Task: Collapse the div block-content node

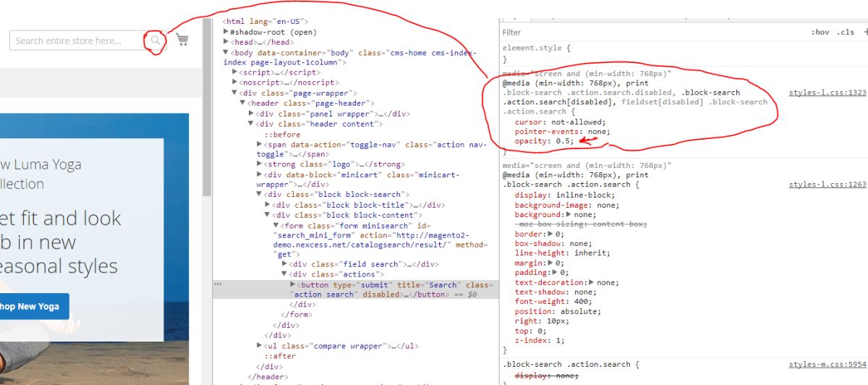Action: click(x=267, y=215)
